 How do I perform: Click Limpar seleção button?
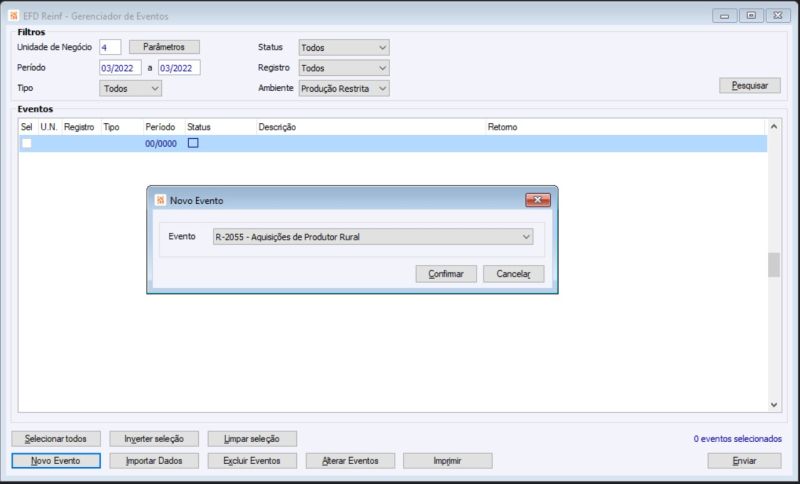point(252,439)
